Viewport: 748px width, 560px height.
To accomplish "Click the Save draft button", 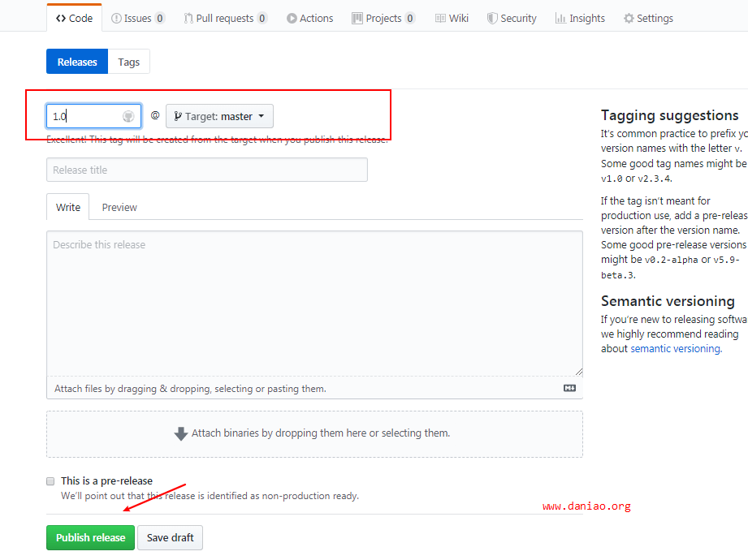I will coord(170,537).
